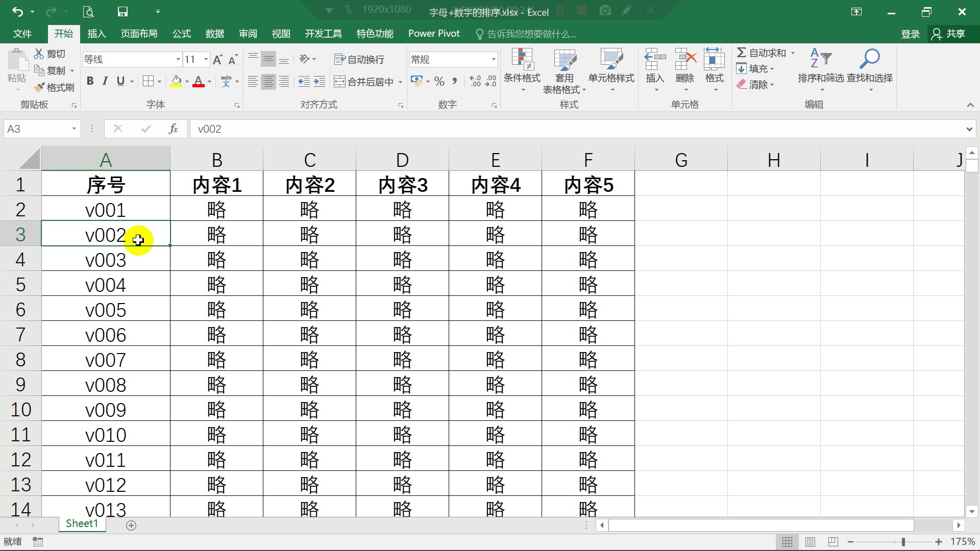Decrease font size with small A
The height and width of the screenshot is (551, 980).
click(x=233, y=59)
